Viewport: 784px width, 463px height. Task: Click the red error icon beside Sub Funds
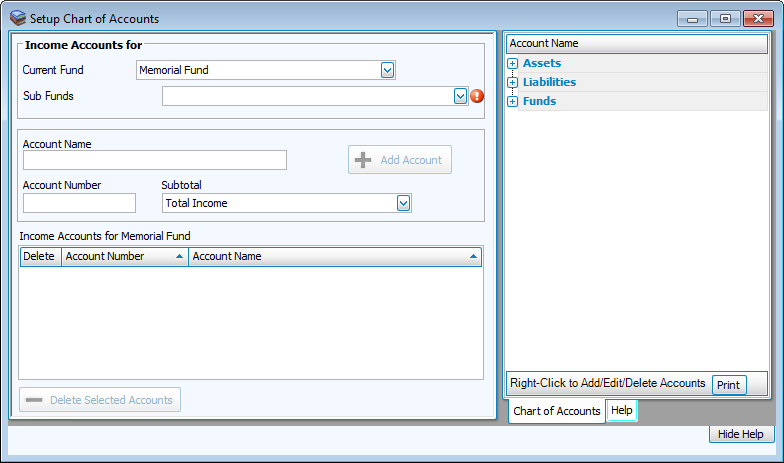[477, 96]
